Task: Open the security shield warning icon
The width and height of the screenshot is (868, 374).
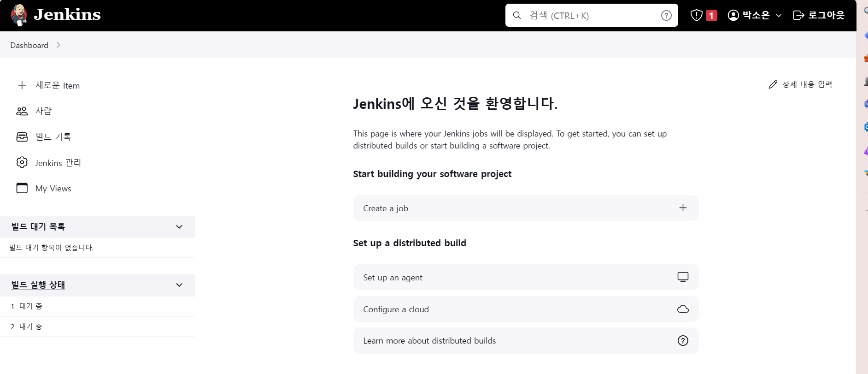Action: pos(696,15)
